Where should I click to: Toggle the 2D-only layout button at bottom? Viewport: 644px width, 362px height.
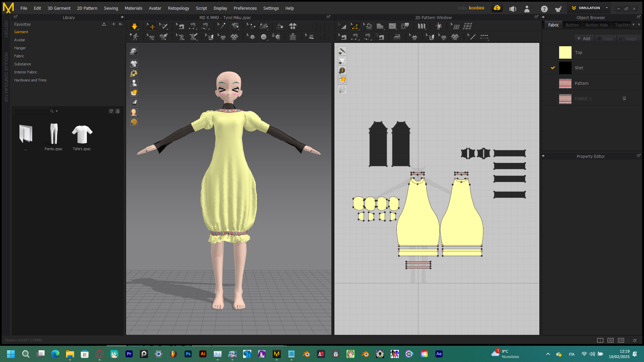click(x=621, y=340)
